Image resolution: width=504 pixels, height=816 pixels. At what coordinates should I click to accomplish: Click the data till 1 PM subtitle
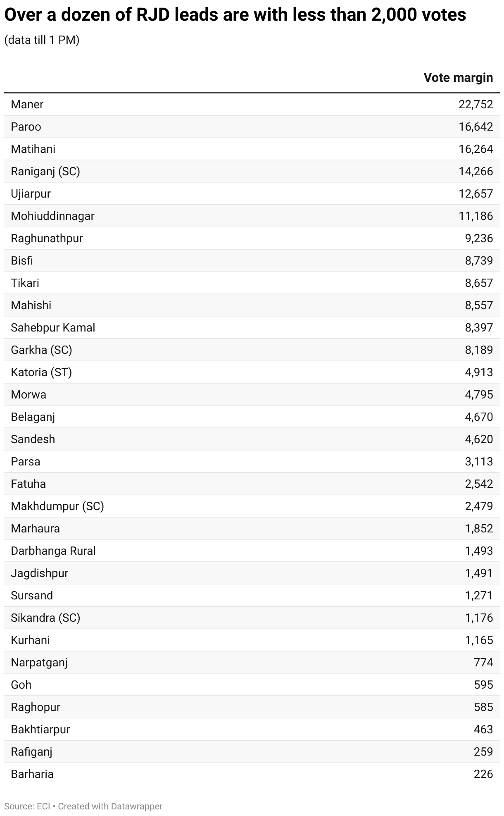click(x=42, y=40)
